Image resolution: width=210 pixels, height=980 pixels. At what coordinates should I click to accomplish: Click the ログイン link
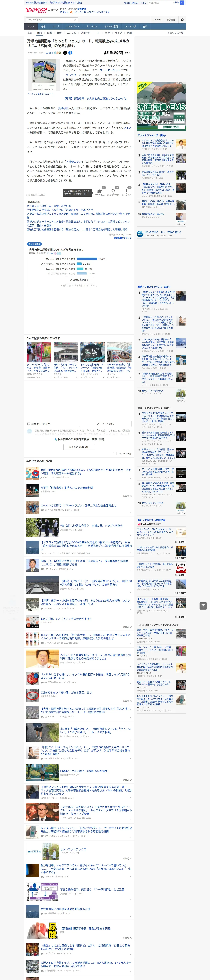[x=64, y=12]
